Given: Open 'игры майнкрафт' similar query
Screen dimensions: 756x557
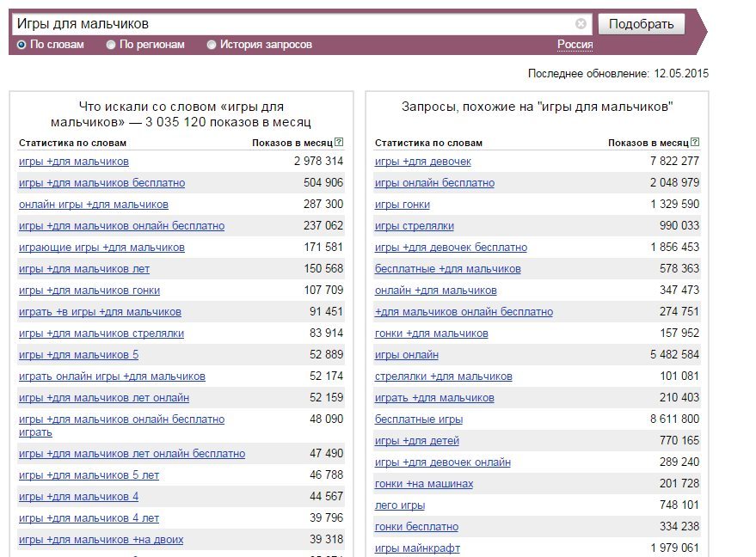Looking at the screenshot, I should pyautogui.click(x=417, y=548).
